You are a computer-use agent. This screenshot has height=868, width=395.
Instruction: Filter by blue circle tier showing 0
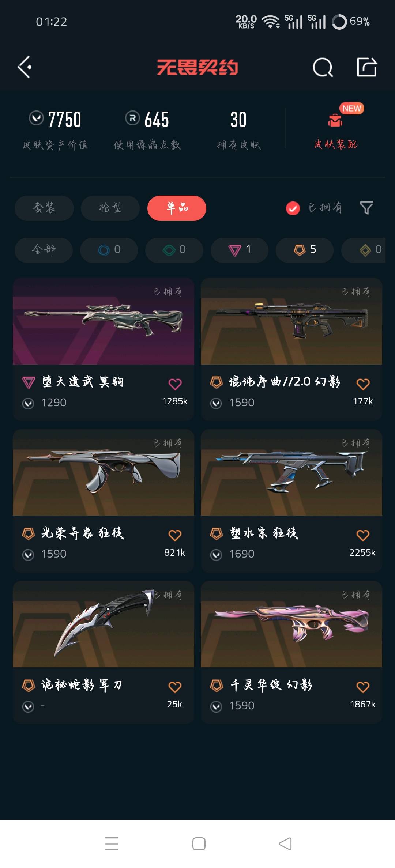pos(109,250)
